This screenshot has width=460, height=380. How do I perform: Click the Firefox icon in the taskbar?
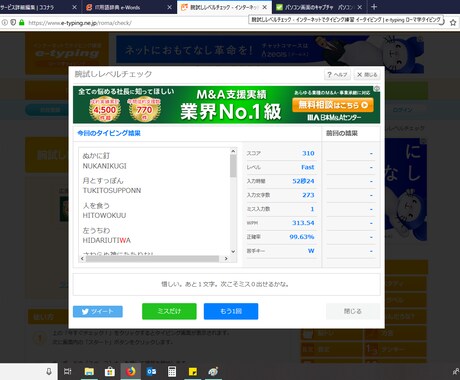[x=131, y=371]
